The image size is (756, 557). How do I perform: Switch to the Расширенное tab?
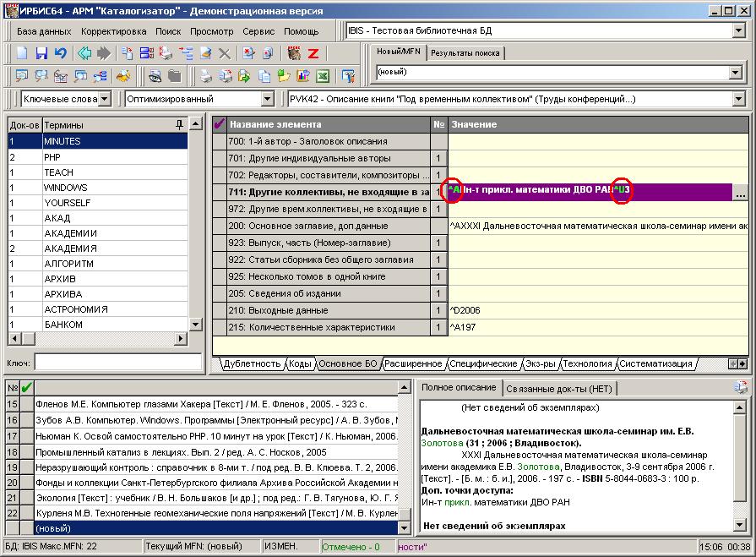point(413,363)
